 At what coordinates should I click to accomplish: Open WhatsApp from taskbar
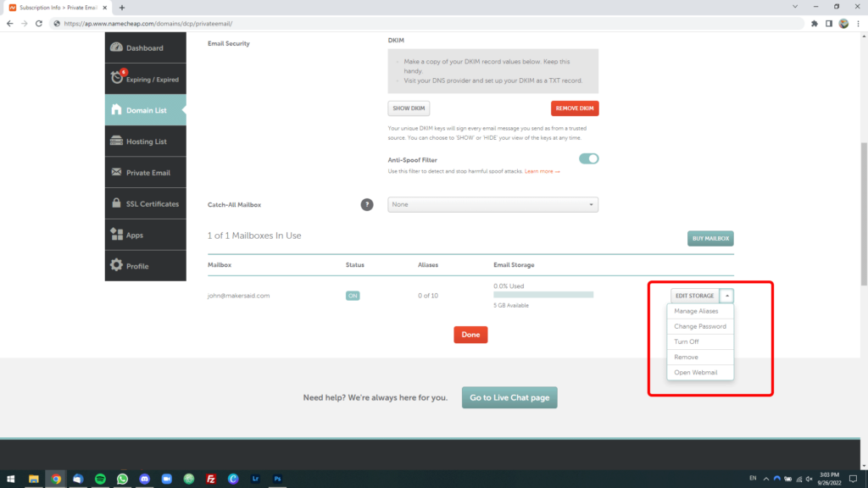point(122,480)
